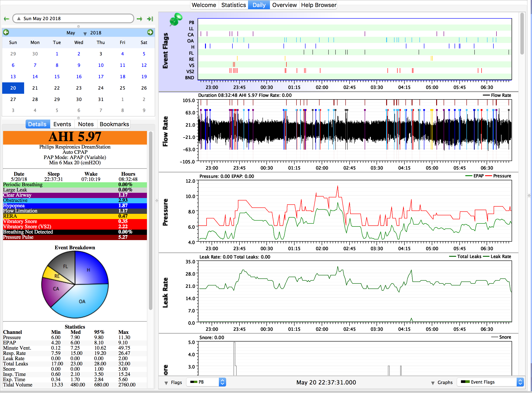Switch to the Statistics tab
Screen dimensions: 532x393
pyautogui.click(x=233, y=5)
